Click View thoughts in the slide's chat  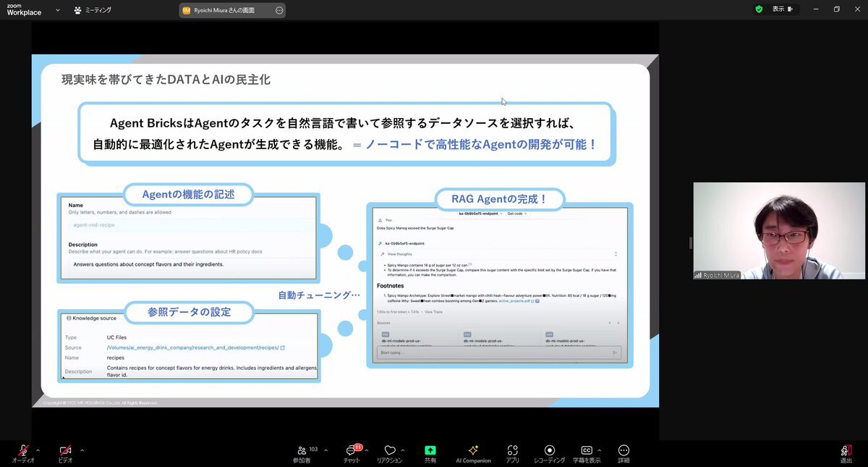[x=399, y=254]
